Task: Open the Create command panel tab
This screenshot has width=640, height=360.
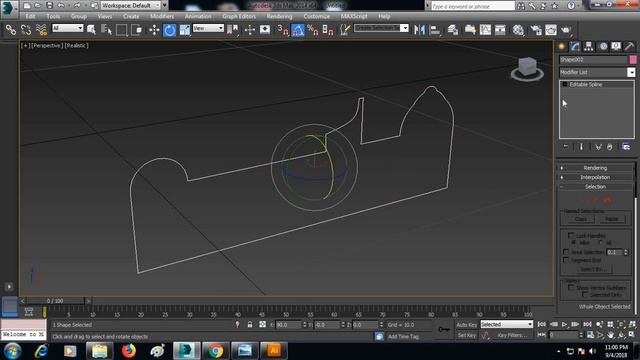Action: (562, 47)
